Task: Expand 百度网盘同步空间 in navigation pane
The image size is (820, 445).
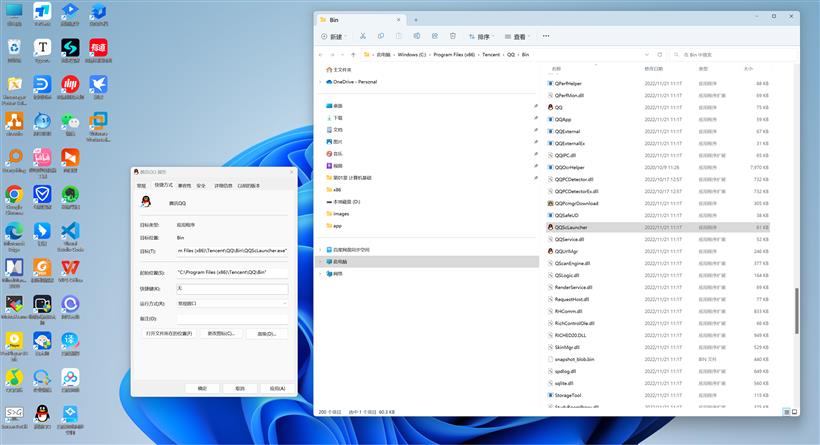Action: click(321, 249)
